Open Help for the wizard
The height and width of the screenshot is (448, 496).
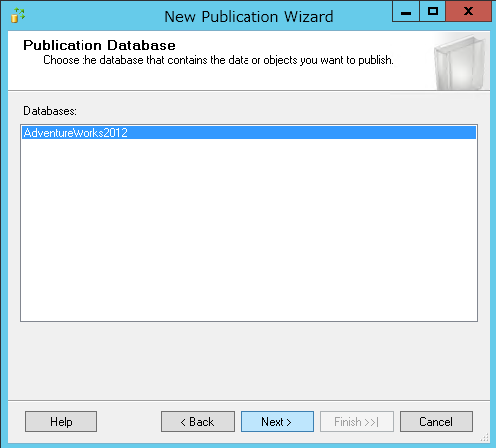click(61, 421)
